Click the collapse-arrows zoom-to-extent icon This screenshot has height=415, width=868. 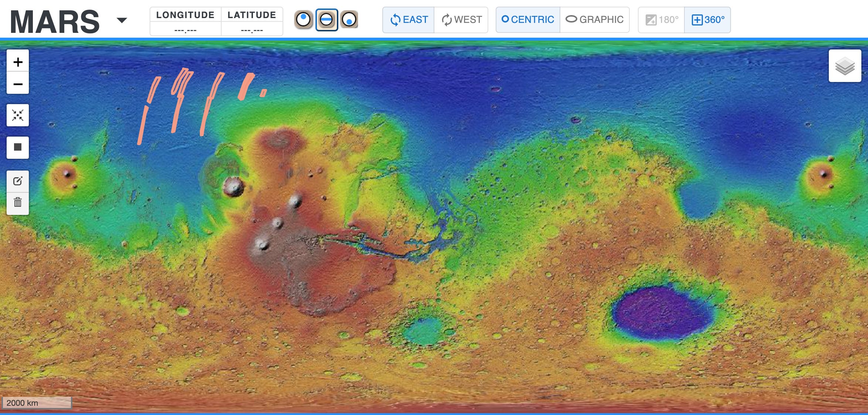[x=18, y=115]
